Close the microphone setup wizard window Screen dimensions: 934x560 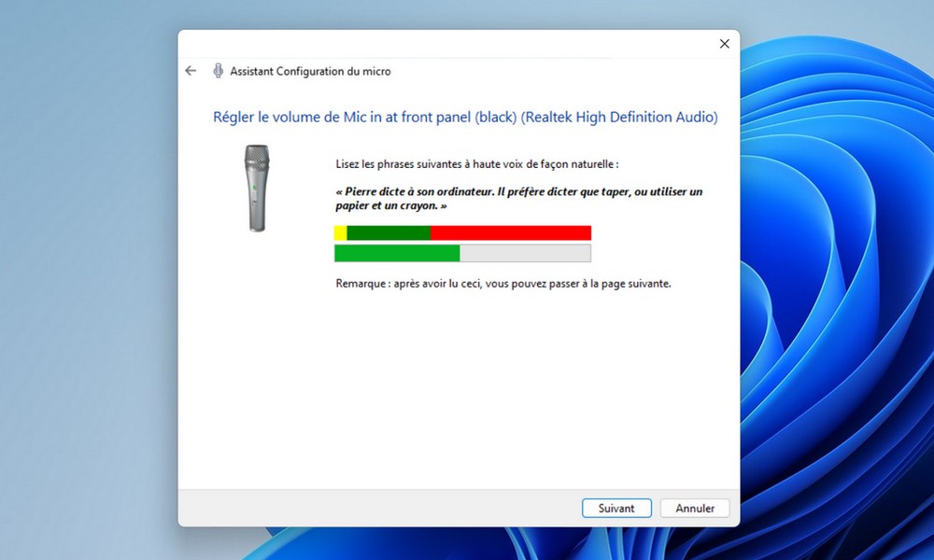(724, 44)
